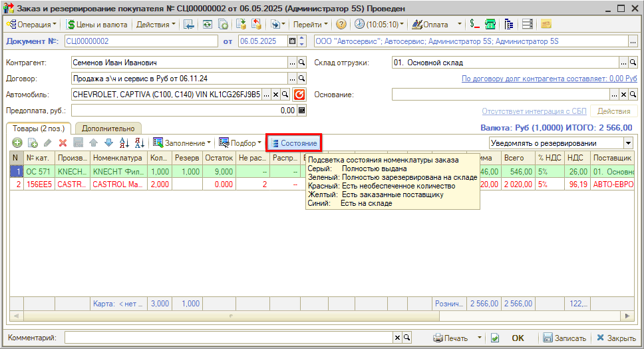644x349 pixels.
Task: Move the row down with blue arrow
Action: click(108, 143)
